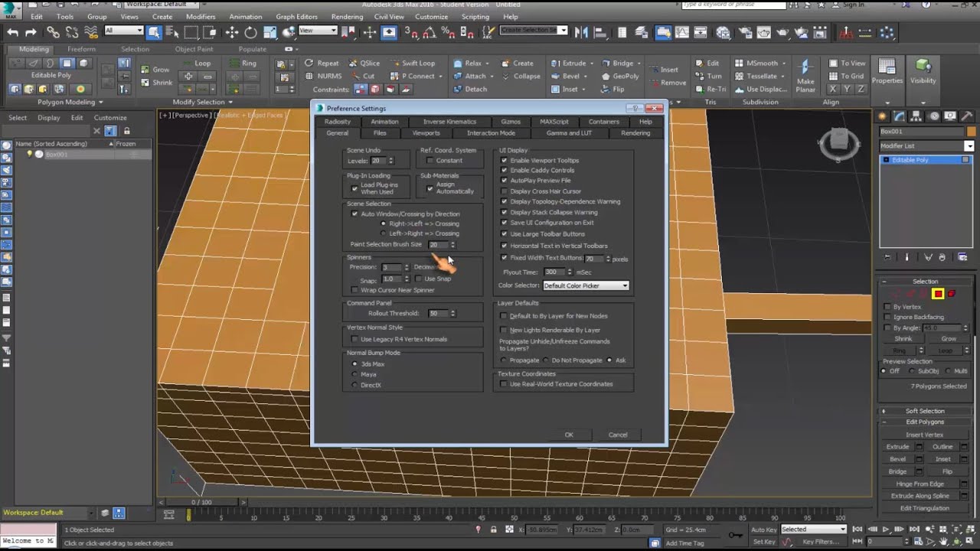Select Left->Right => Crossing radio option
Screen dimensions: 980x551
(x=383, y=233)
